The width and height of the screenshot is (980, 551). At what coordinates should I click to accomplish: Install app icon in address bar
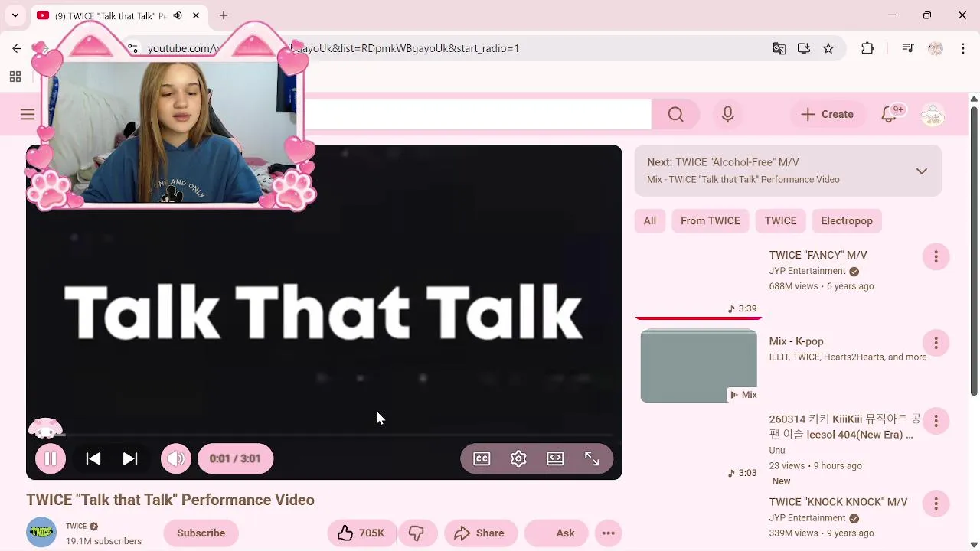pyautogui.click(x=804, y=48)
